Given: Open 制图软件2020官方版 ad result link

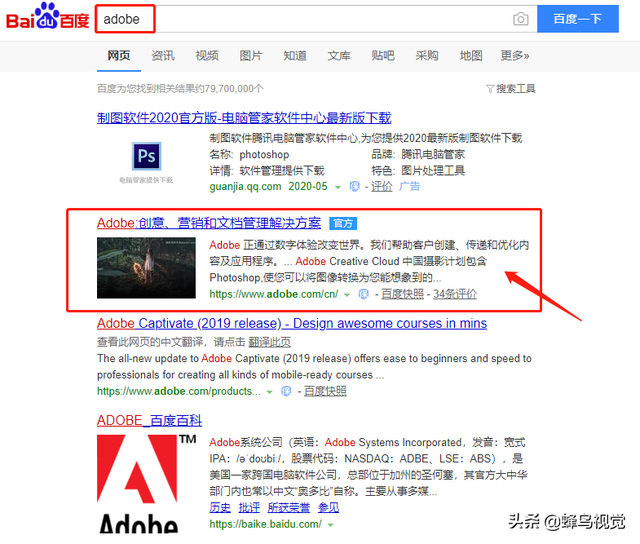Looking at the screenshot, I should tap(244, 118).
